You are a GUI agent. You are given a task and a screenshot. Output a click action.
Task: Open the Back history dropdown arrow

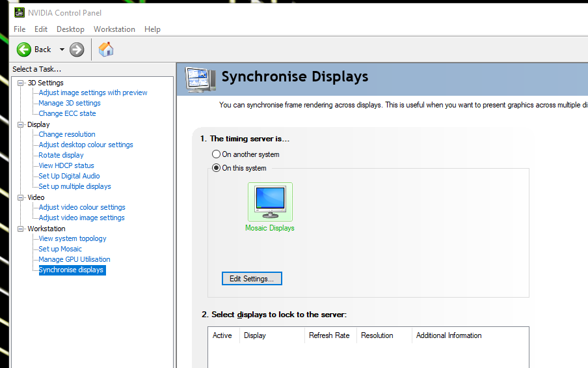(x=62, y=50)
